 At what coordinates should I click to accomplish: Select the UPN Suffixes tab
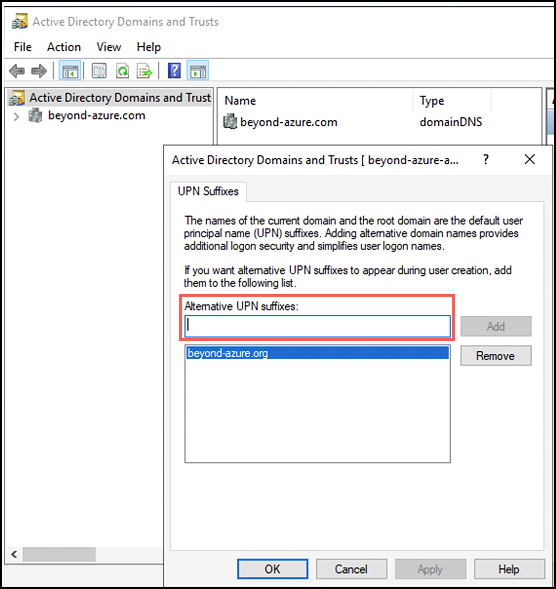[208, 191]
